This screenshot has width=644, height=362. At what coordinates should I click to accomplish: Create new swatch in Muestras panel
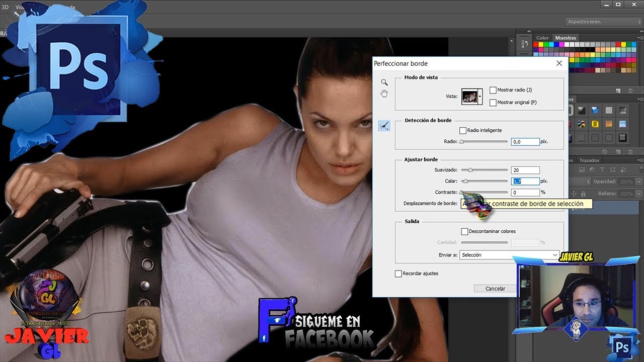pyautogui.click(x=618, y=90)
